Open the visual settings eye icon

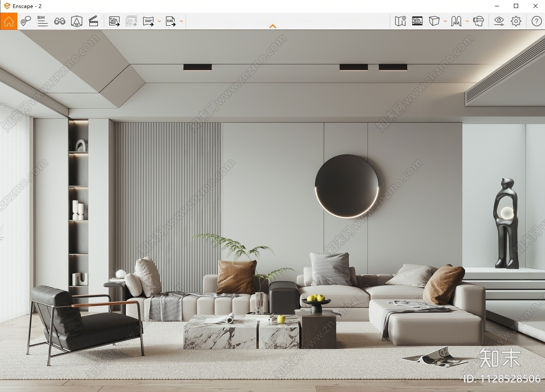[x=499, y=21]
